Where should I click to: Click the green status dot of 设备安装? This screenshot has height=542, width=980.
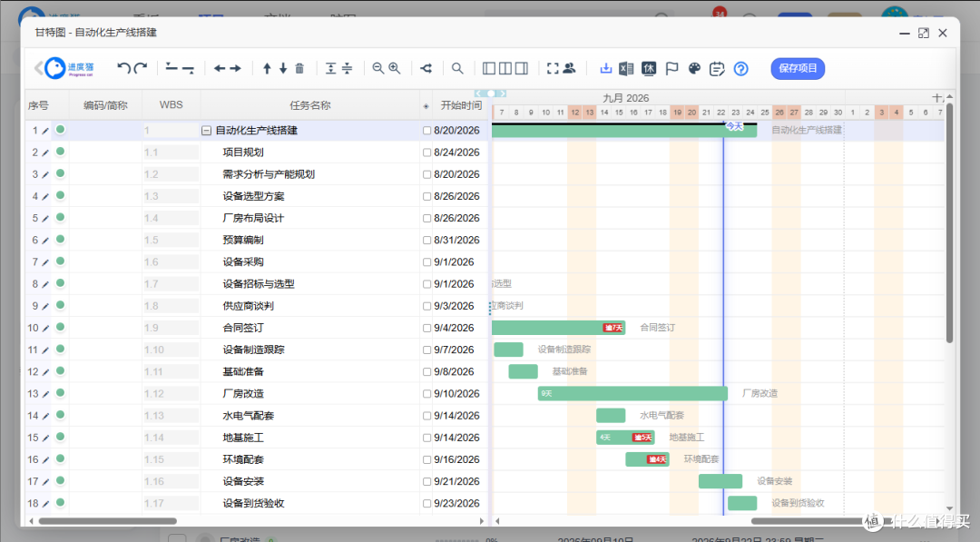point(60,480)
